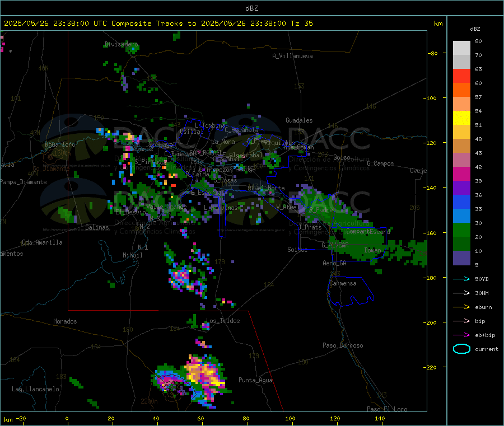Image resolution: width=504 pixels, height=426 pixels.
Task: Click the blue polygon outline around Carmensa
Action: pyautogui.click(x=351, y=291)
